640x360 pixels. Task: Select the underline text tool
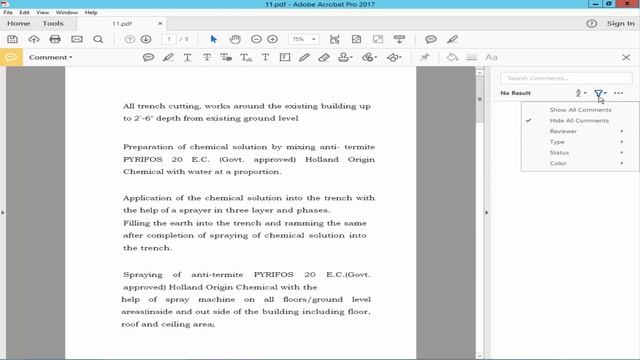[187, 57]
